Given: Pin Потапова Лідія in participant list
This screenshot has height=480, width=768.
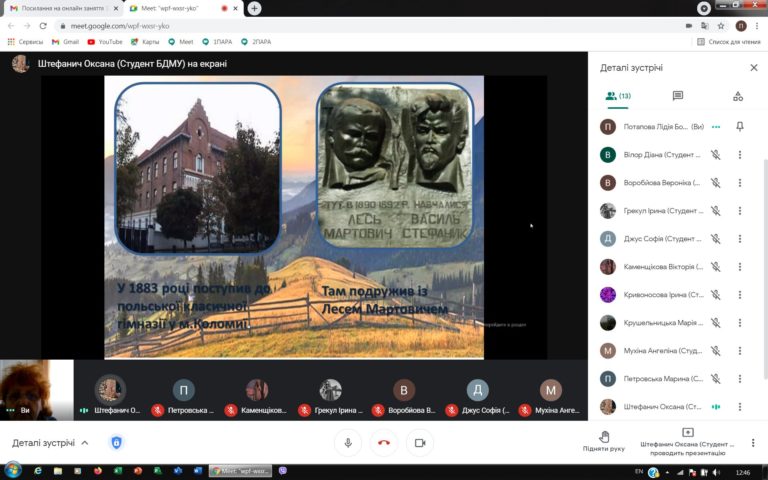Looking at the screenshot, I should (740, 126).
